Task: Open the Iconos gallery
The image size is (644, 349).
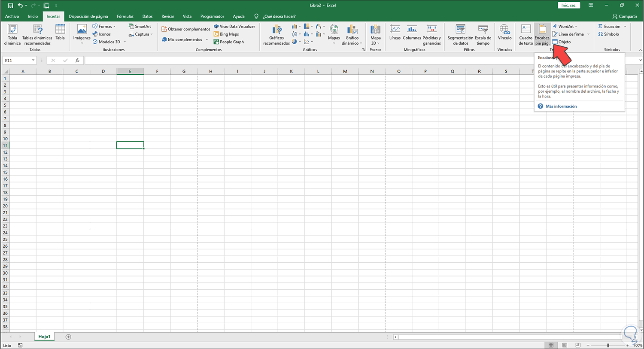Action: [102, 34]
